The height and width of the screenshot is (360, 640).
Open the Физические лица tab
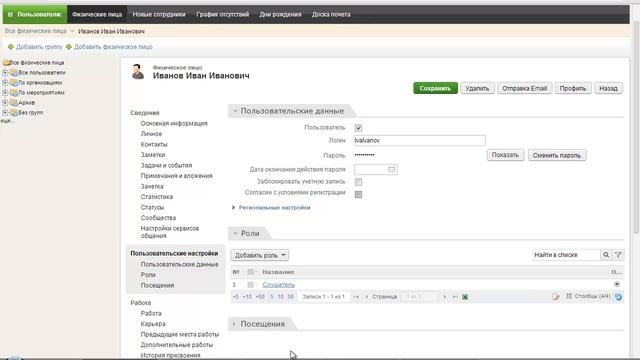coord(97,14)
